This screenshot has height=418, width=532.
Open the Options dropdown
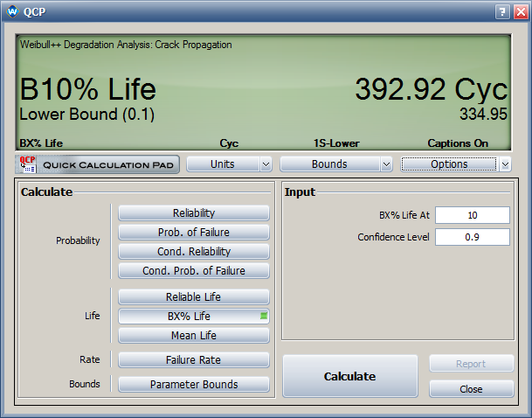point(449,164)
